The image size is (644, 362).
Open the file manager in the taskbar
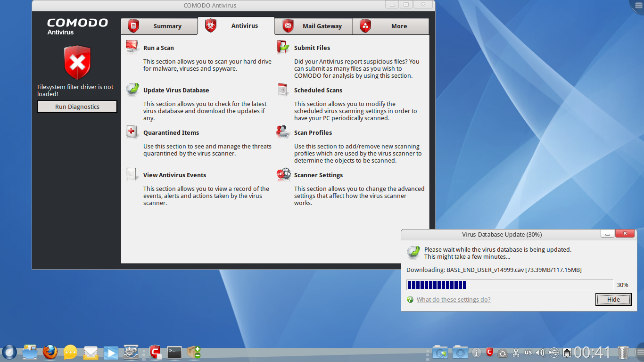coord(30,352)
